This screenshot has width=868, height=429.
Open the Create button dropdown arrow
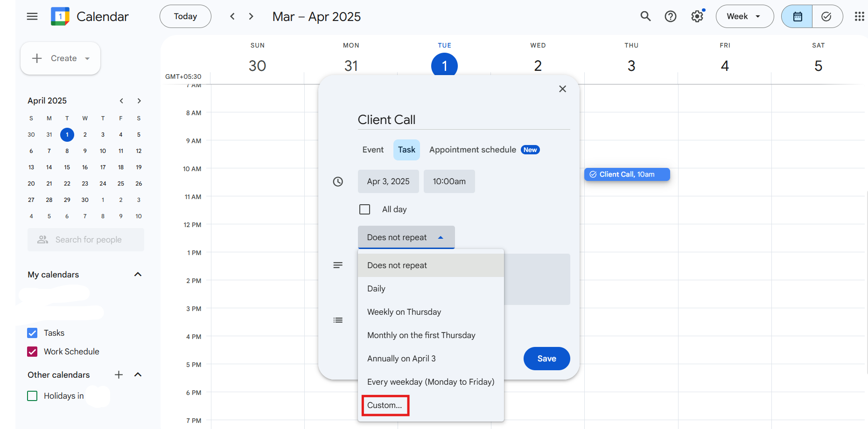coord(87,58)
